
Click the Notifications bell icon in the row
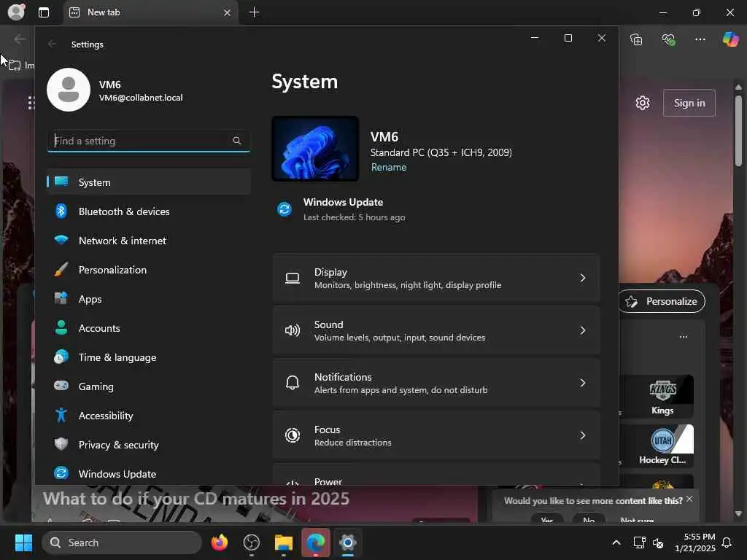pos(293,382)
